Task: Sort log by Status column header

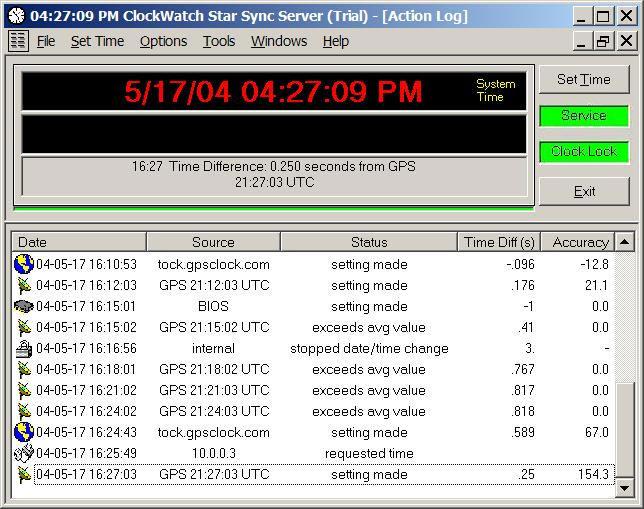Action: [x=369, y=242]
